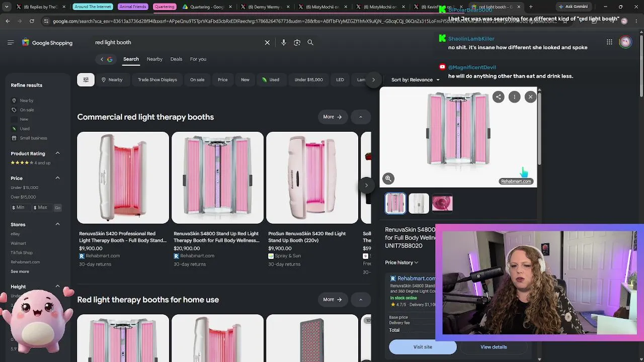Filter by eBay store
Image resolution: width=644 pixels, height=362 pixels.
[16, 234]
